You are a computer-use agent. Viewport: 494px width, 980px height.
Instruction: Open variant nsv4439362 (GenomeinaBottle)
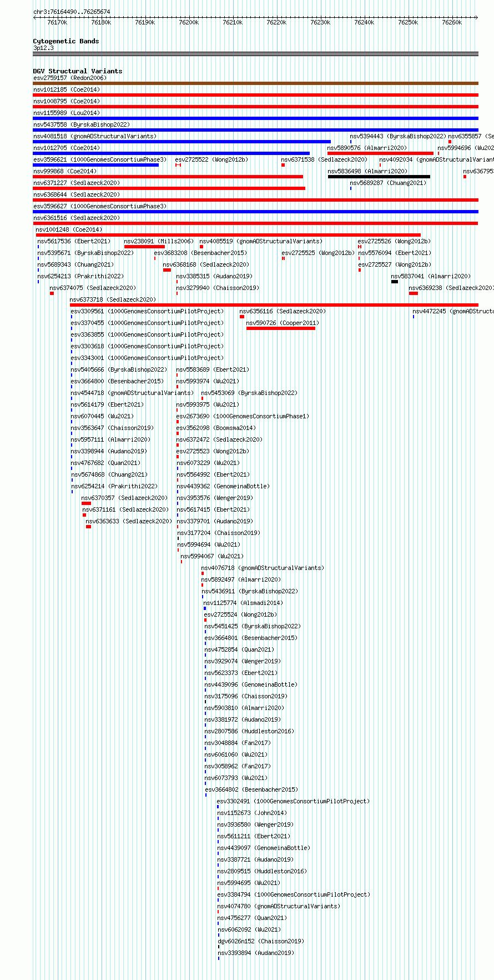point(223,487)
